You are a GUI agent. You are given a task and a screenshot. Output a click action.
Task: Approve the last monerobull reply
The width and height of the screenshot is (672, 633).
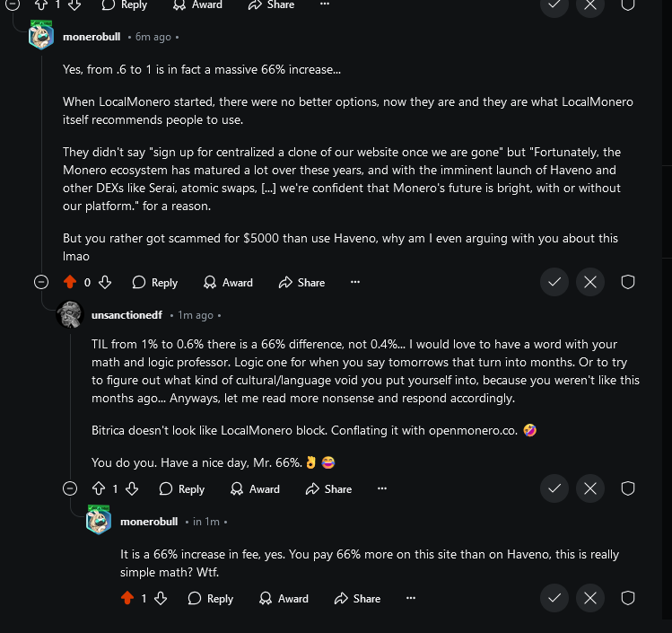(x=554, y=598)
